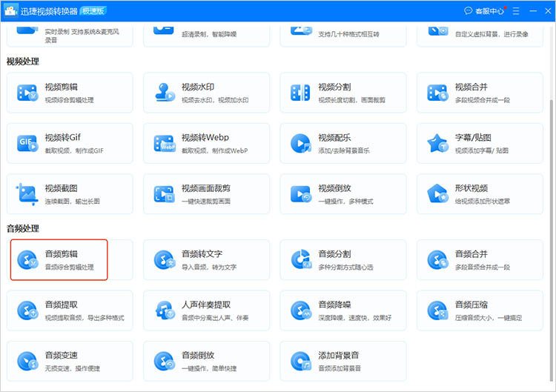Click the 人声伴奏提取 icon

(x=165, y=310)
